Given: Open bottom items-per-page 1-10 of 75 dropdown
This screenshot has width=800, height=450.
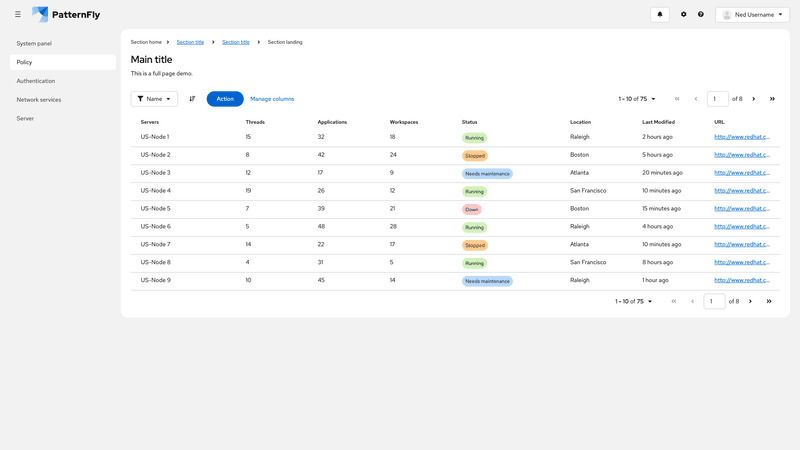Looking at the screenshot, I should 634,301.
